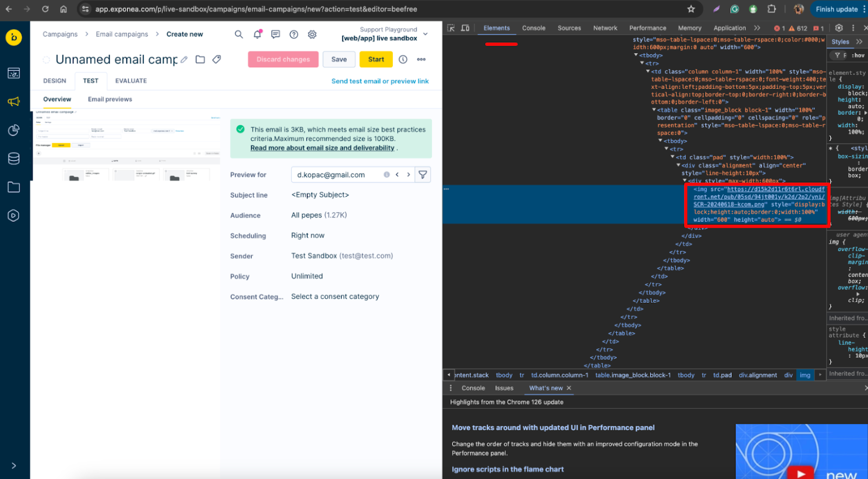Open the Analytics pie-chart sidebar icon
The width and height of the screenshot is (868, 479).
(14, 130)
